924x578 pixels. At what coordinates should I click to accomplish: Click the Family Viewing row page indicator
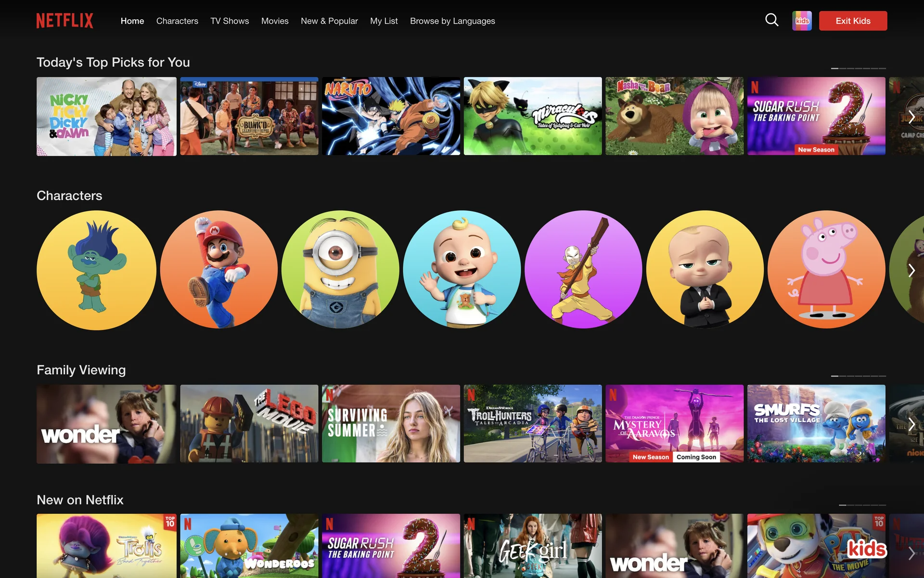click(858, 376)
